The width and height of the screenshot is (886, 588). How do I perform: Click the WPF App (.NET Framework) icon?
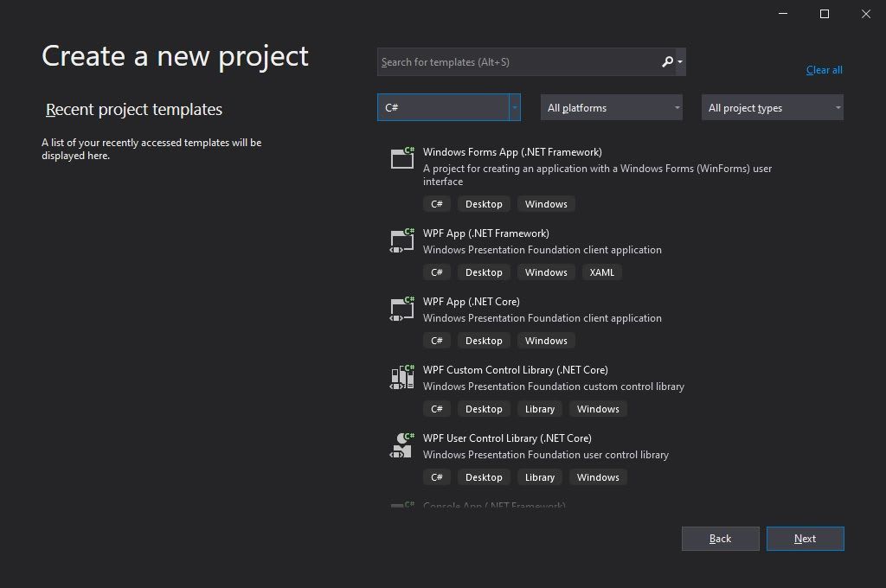[x=402, y=240]
